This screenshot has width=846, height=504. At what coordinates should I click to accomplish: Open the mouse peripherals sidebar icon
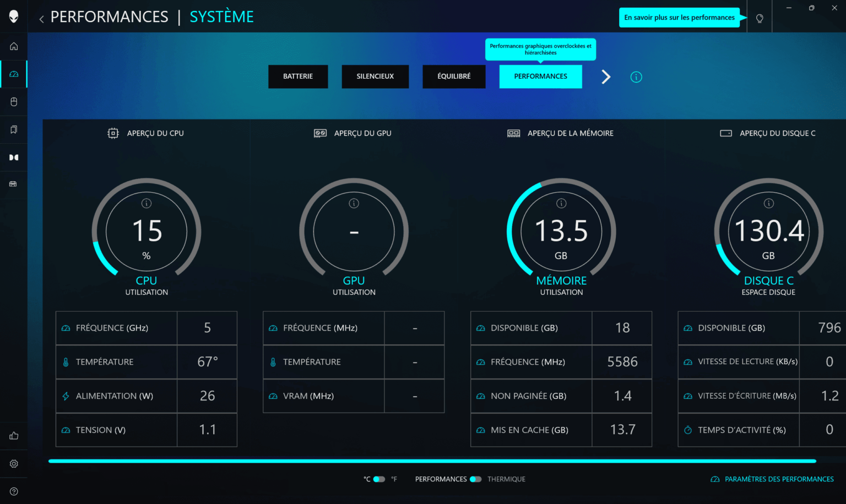(x=14, y=102)
